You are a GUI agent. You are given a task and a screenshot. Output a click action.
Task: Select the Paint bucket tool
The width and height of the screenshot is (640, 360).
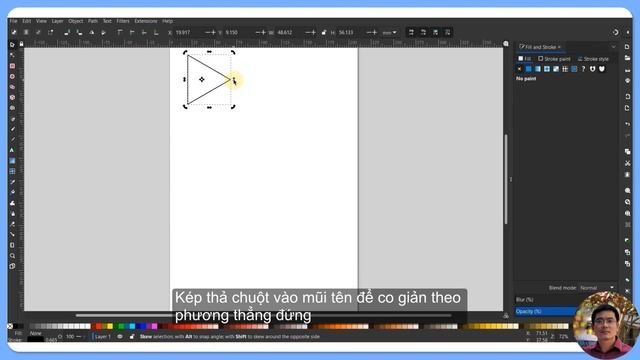click(12, 192)
